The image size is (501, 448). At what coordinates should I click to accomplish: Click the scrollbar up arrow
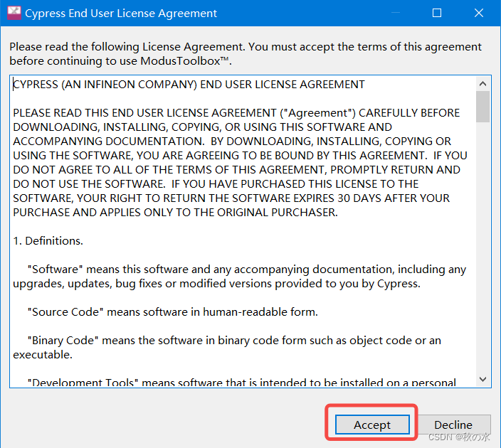482,84
